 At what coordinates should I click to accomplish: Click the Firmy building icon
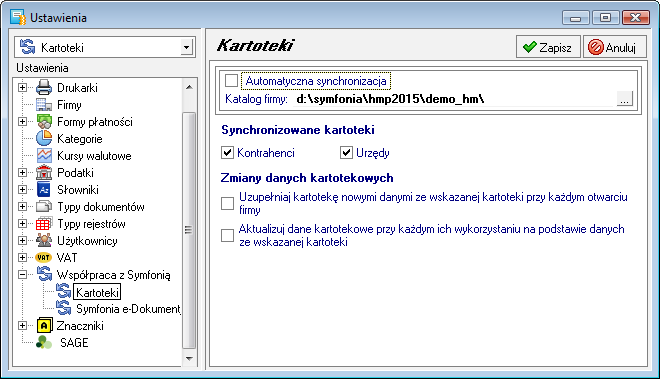tap(44, 105)
